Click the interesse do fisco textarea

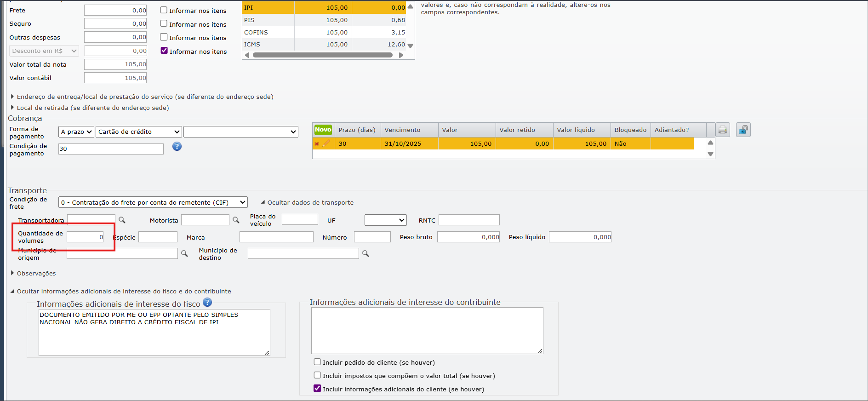tap(154, 332)
